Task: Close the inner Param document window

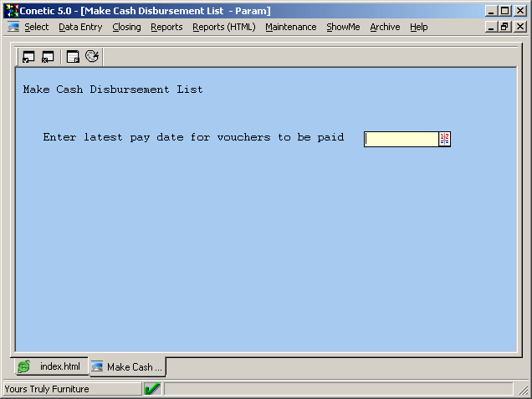Action: click(x=520, y=27)
